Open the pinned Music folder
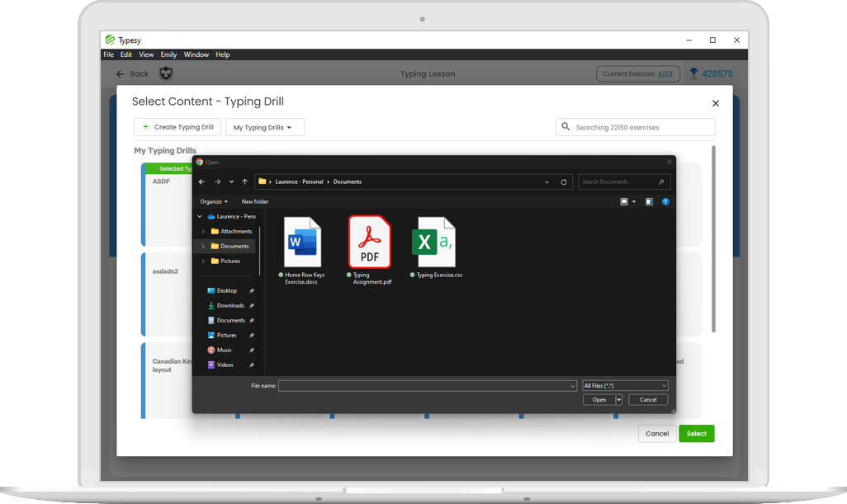The height and width of the screenshot is (504, 847). click(x=225, y=351)
